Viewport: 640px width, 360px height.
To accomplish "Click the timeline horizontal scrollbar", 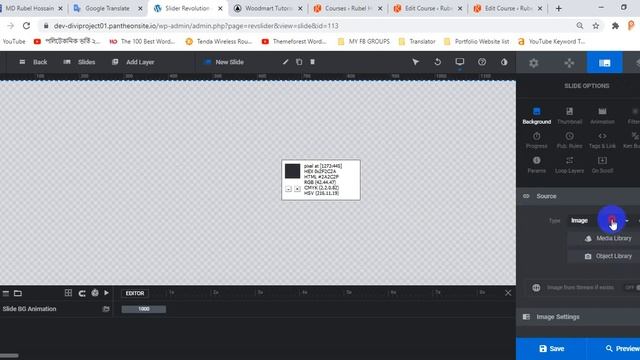I will 9,356.
